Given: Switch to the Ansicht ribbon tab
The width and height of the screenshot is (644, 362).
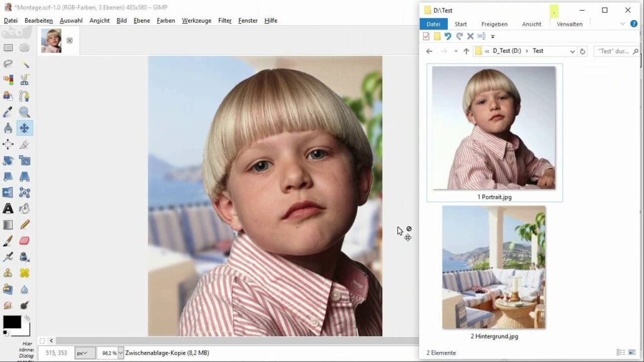Looking at the screenshot, I should click(x=531, y=24).
